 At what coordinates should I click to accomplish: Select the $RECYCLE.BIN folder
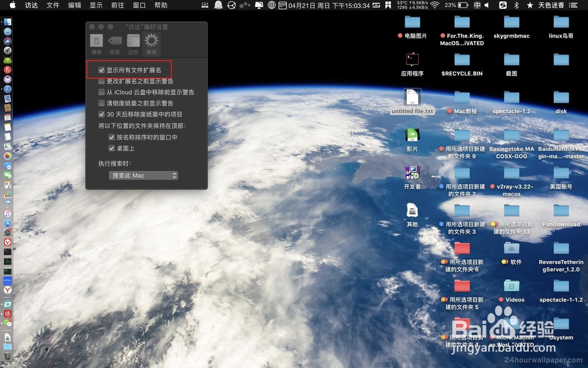462,59
